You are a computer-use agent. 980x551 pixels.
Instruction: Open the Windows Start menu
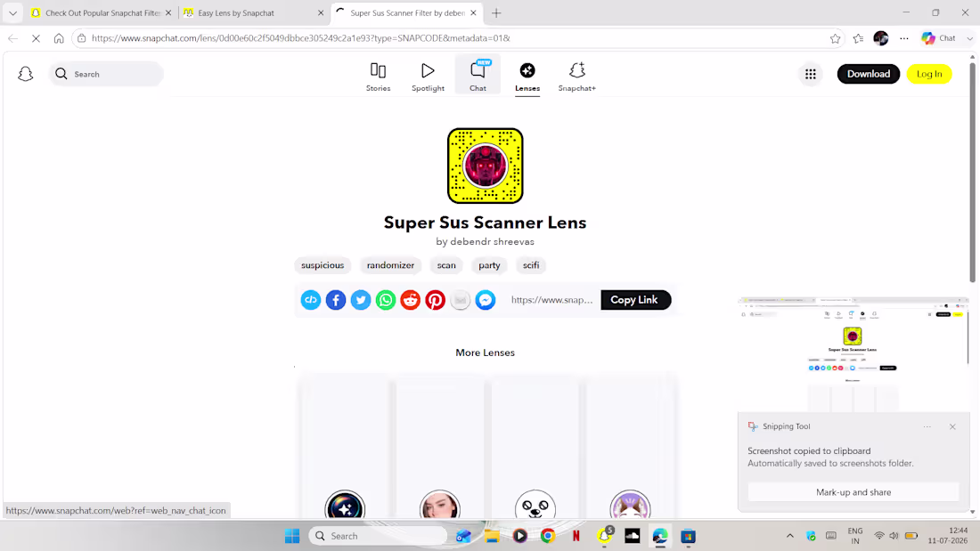click(292, 536)
